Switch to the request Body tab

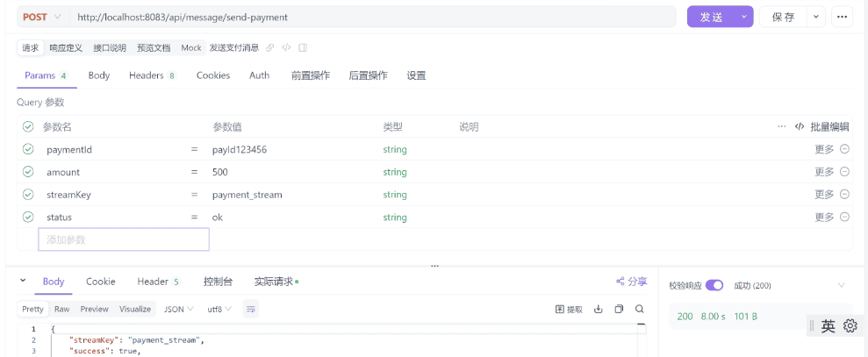point(99,75)
